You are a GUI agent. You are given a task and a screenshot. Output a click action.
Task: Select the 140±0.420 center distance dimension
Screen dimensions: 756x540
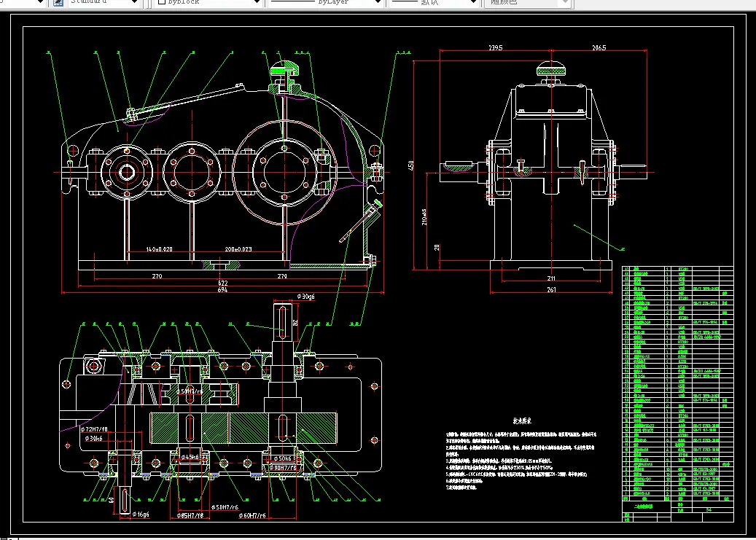point(158,249)
